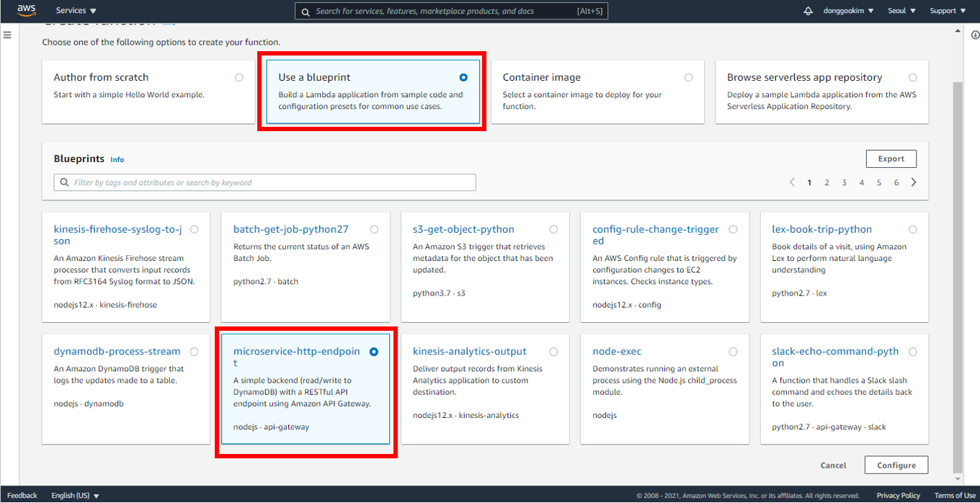
Task: Open the left hamburger navigation menu
Action: coord(7,35)
